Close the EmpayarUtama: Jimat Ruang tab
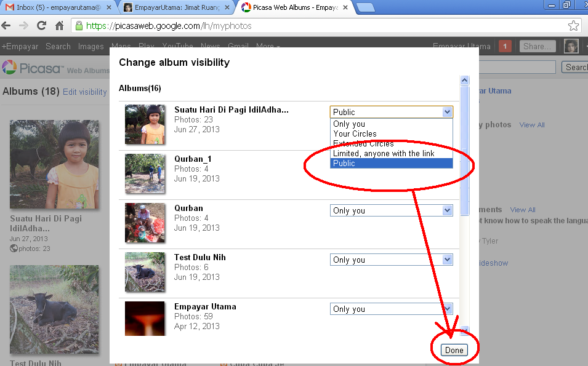The width and height of the screenshot is (588, 366). tap(227, 7)
